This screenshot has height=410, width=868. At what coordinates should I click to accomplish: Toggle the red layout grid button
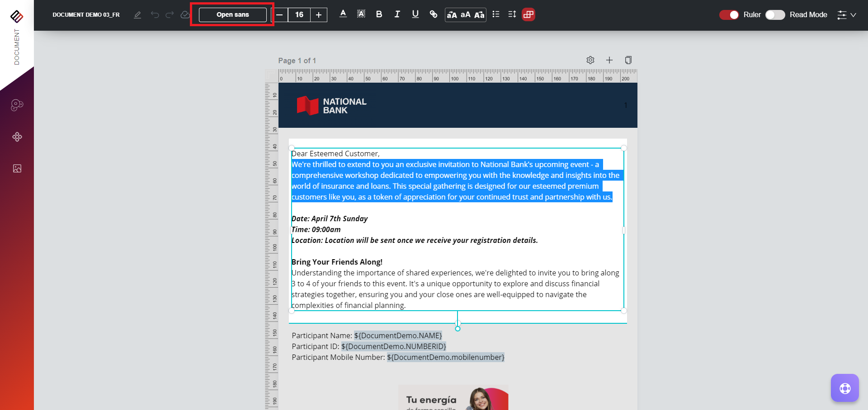coord(528,14)
